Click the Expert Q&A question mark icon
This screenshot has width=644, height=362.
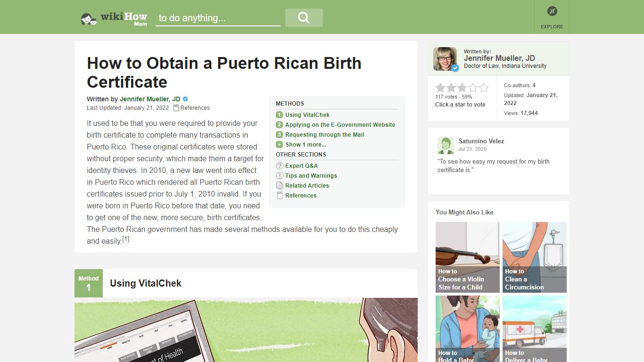click(280, 166)
